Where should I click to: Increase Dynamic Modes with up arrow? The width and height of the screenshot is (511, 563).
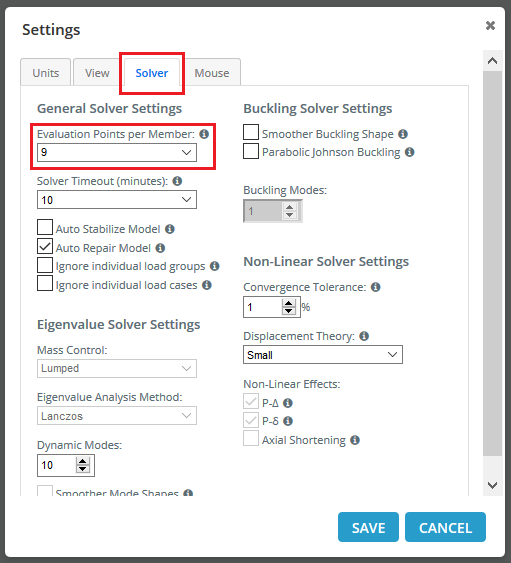[x=83, y=461]
